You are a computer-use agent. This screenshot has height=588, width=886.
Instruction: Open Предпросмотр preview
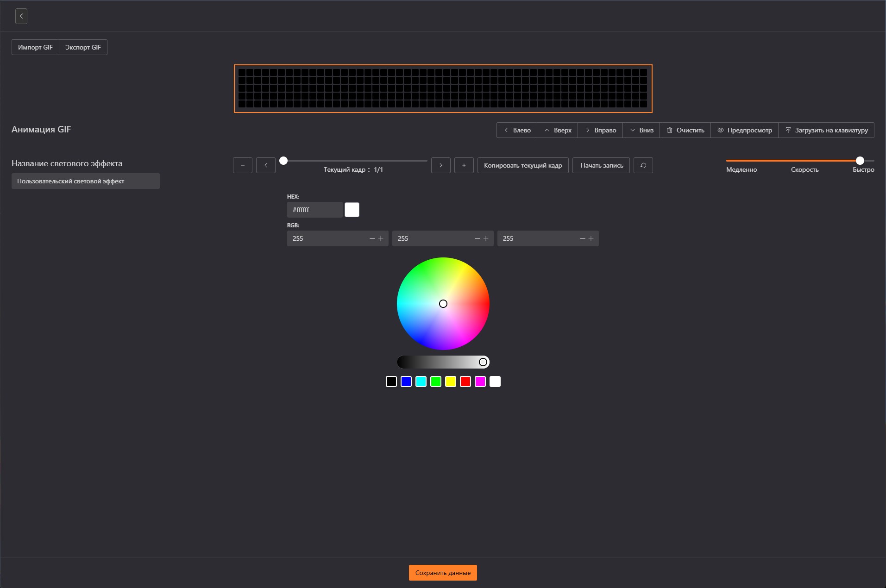(745, 130)
